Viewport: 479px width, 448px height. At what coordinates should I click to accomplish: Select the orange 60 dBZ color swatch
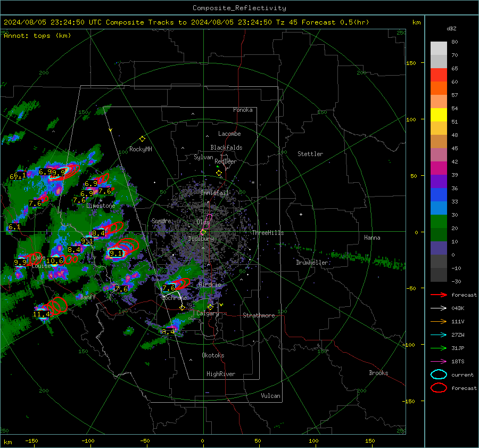click(439, 88)
